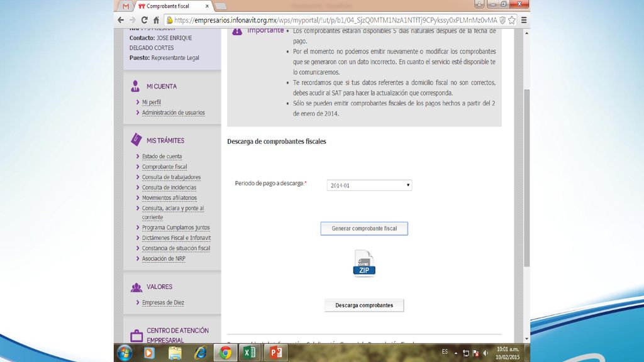The width and height of the screenshot is (644, 362).
Task: Click the Action Center flag icon
Action: [x=475, y=353]
